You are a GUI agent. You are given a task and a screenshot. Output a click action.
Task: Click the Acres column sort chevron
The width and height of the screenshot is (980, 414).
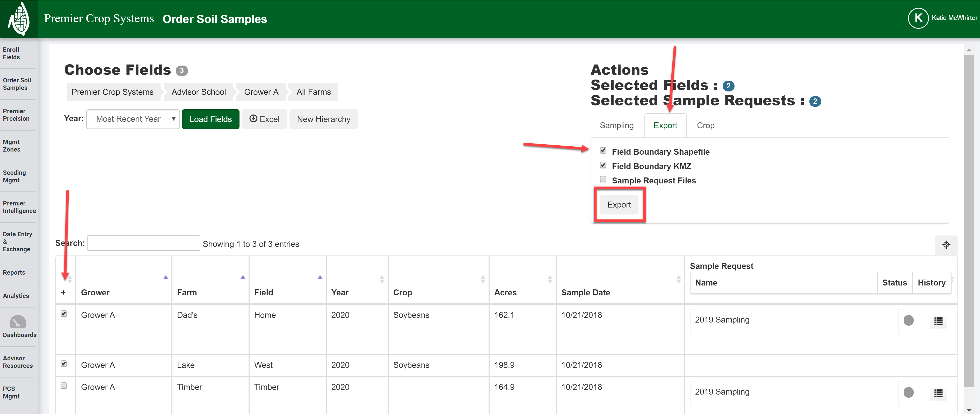(550, 279)
